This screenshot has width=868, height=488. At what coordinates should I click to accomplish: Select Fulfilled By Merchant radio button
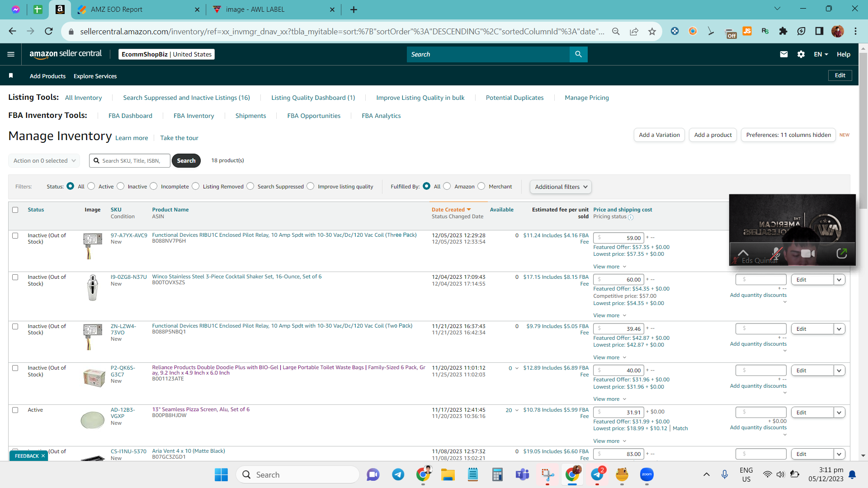tap(481, 186)
